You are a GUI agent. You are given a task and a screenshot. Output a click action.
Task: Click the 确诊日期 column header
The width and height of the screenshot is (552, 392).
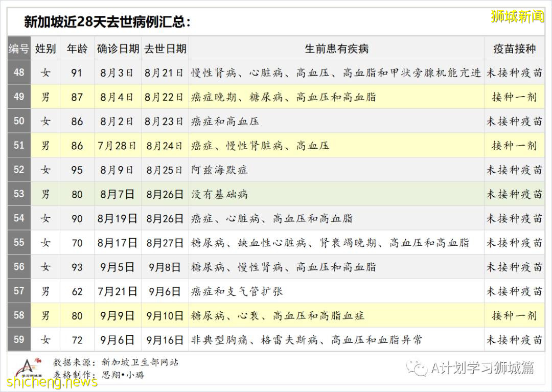pos(118,49)
